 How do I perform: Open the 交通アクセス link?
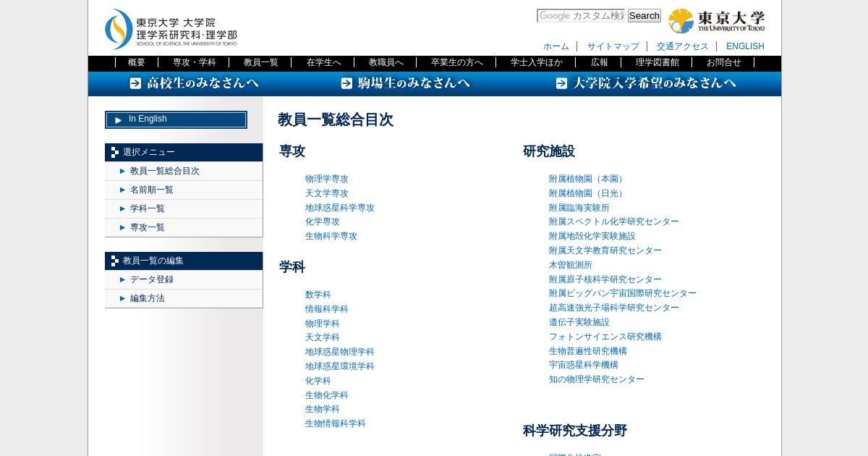tap(683, 46)
